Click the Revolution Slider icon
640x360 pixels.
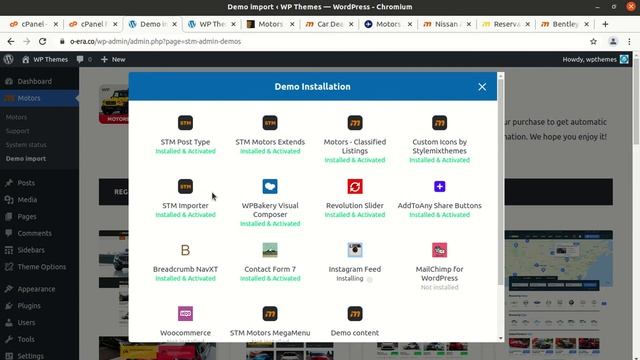click(355, 187)
